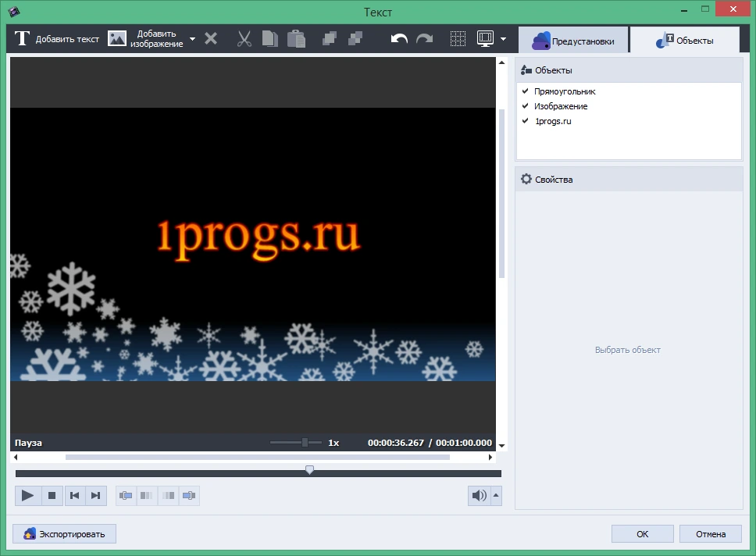This screenshot has height=556, width=756.
Task: Expand the volume level arrow
Action: click(x=496, y=495)
